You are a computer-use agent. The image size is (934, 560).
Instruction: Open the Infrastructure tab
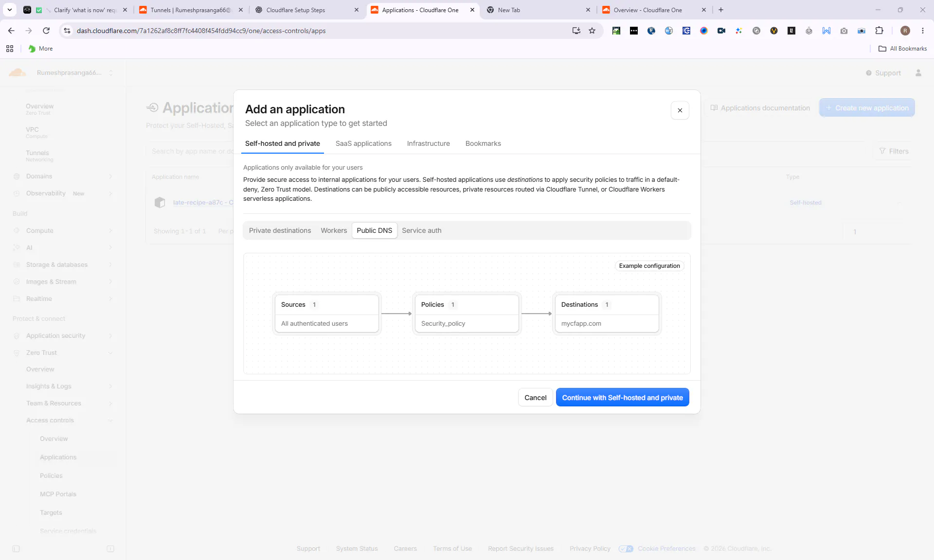[428, 143]
